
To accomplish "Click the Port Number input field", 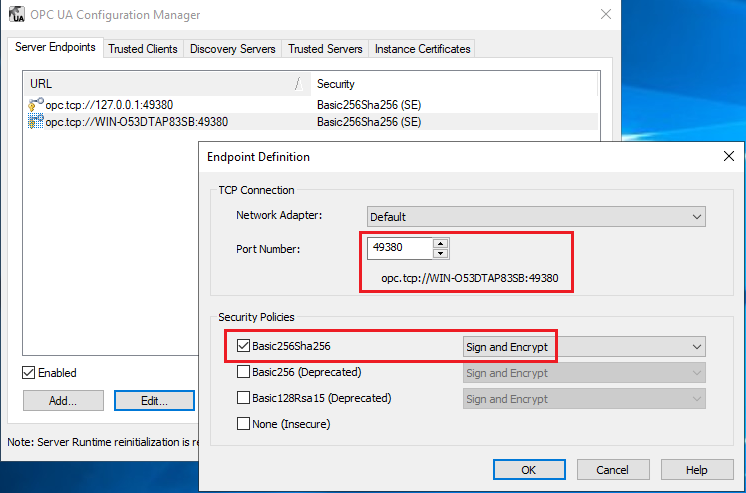I will (x=400, y=247).
